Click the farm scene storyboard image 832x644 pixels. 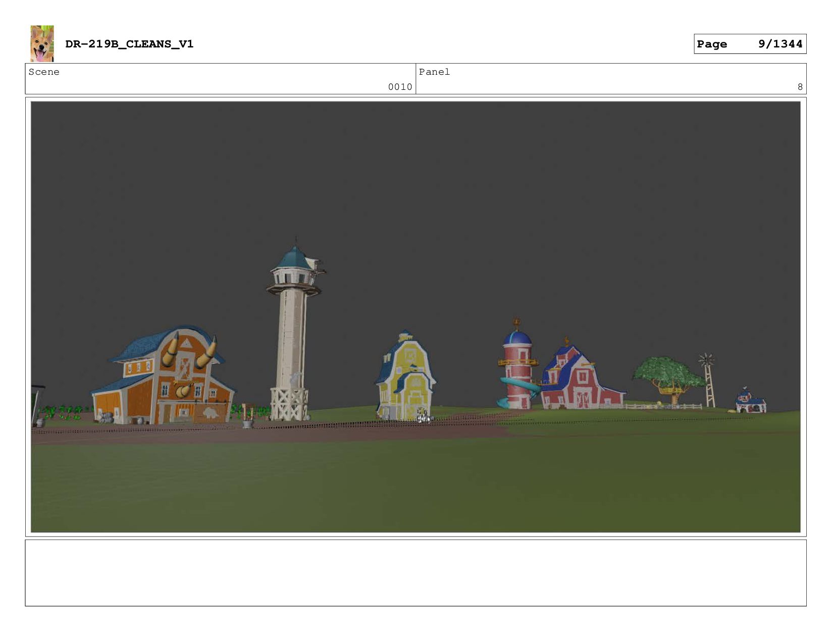click(x=415, y=317)
